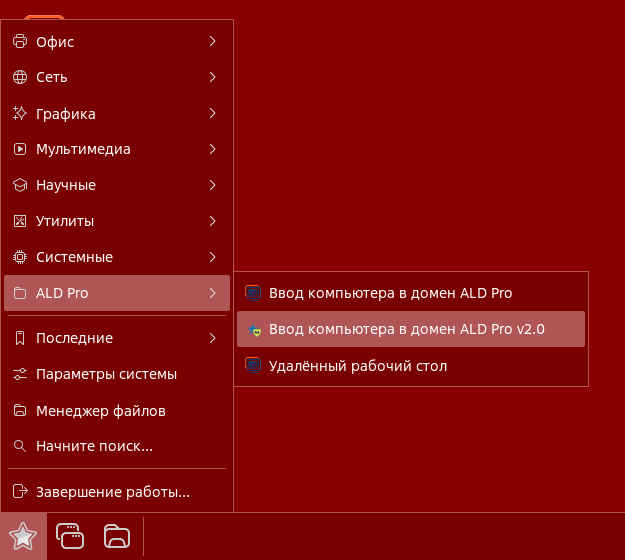Click the folder icon beside Менеджер файлов
Image resolution: width=625 pixels, height=560 pixels.
pos(20,410)
